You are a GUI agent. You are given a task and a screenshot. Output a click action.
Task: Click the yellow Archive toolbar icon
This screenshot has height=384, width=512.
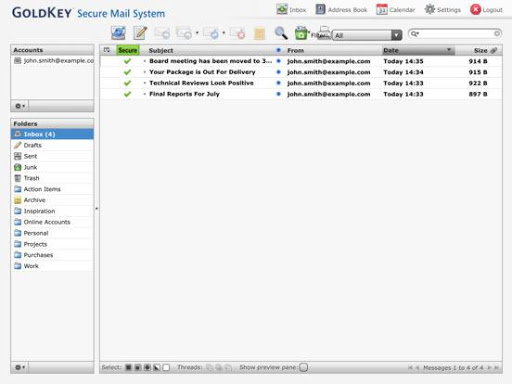click(x=259, y=34)
